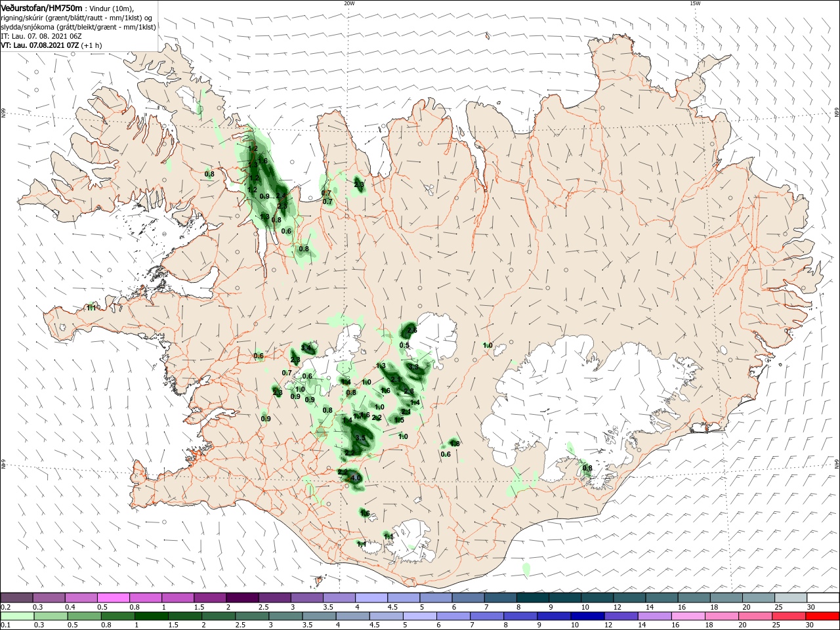Pick the lower legend swatch labeled 7
The height and width of the screenshot is (630, 840).
(x=487, y=616)
